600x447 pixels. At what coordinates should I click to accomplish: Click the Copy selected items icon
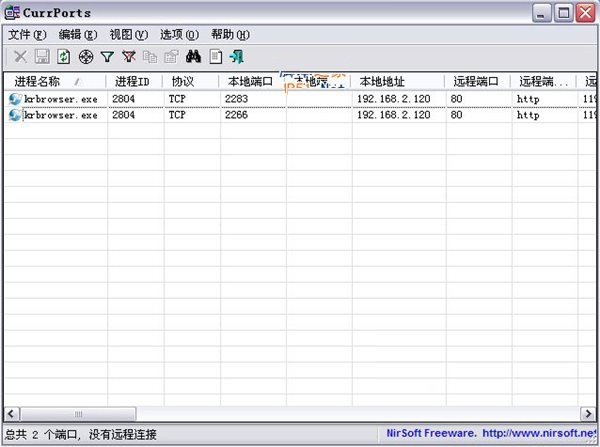coord(150,57)
